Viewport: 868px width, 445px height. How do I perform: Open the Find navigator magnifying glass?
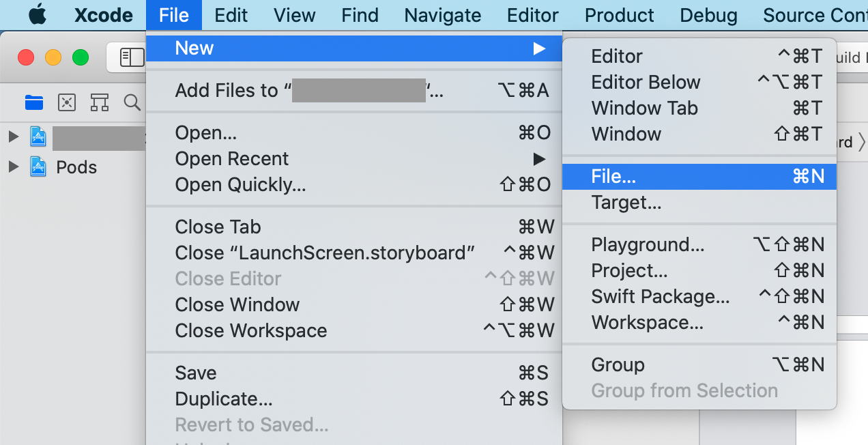132,102
